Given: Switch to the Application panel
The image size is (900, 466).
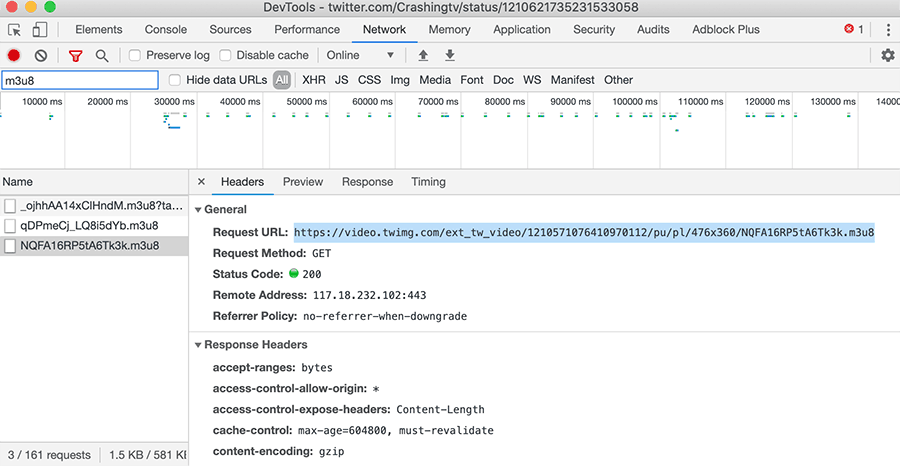Looking at the screenshot, I should (x=522, y=30).
